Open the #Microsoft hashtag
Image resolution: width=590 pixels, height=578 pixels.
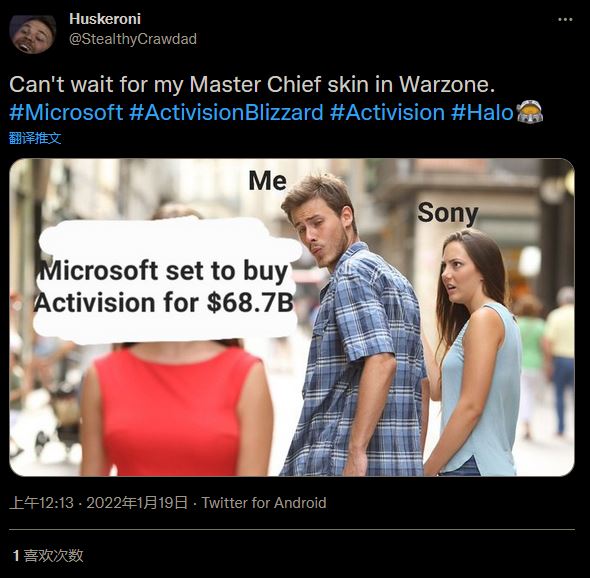point(66,113)
